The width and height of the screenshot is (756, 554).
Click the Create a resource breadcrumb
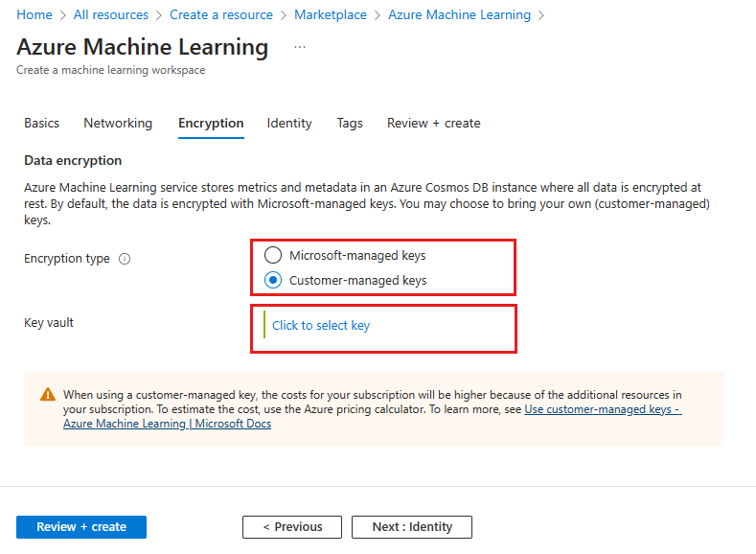tap(221, 14)
